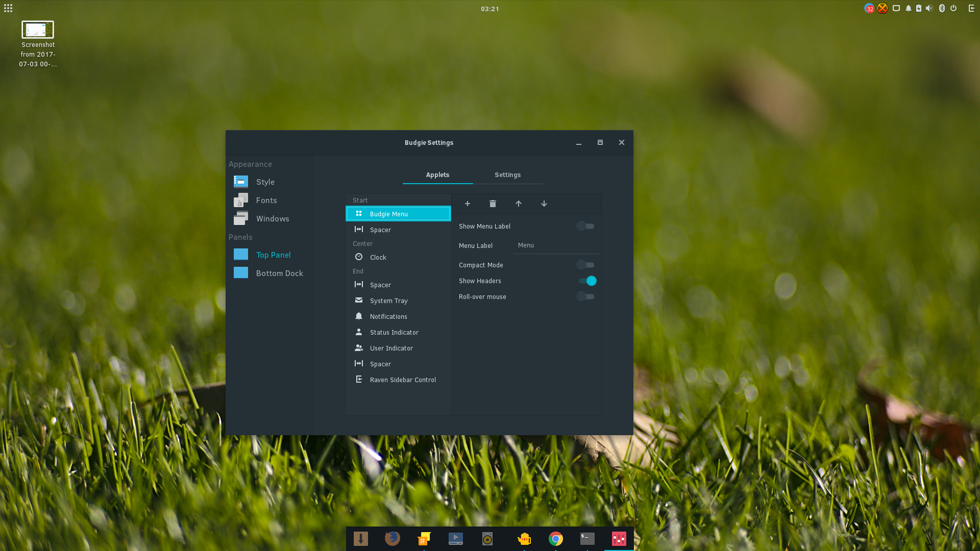Open the Budgie menu grid in top panel
This screenshot has width=980, height=551.
click(x=8, y=8)
